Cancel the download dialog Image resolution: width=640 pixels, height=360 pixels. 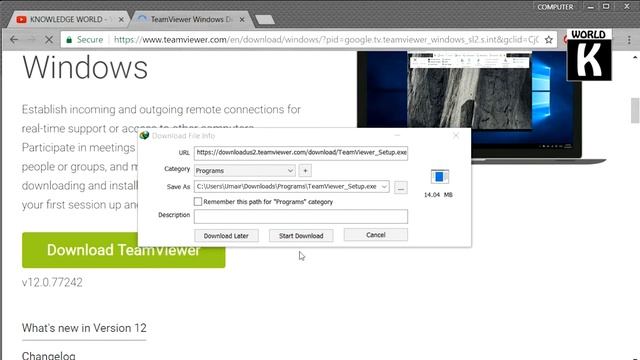pyautogui.click(x=376, y=235)
